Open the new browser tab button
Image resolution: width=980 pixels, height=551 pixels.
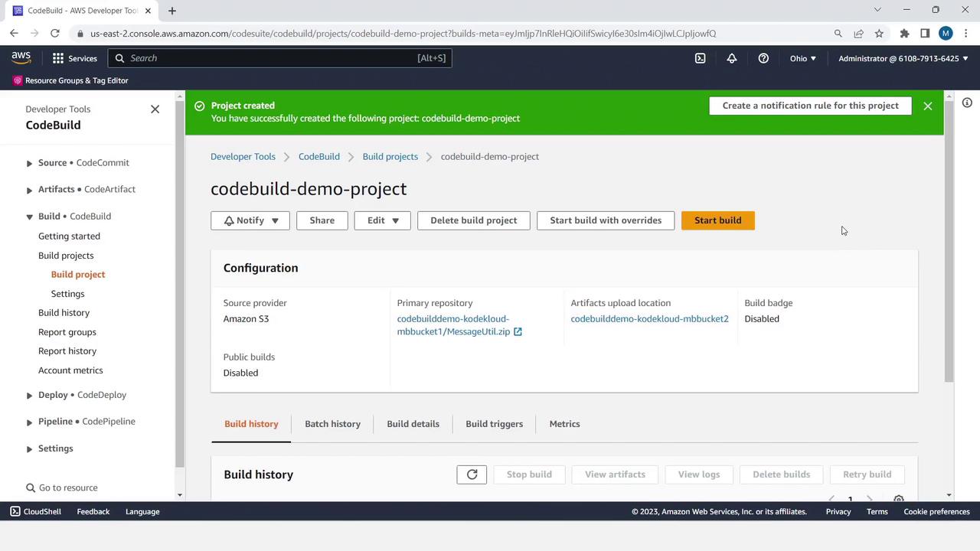tap(172, 11)
